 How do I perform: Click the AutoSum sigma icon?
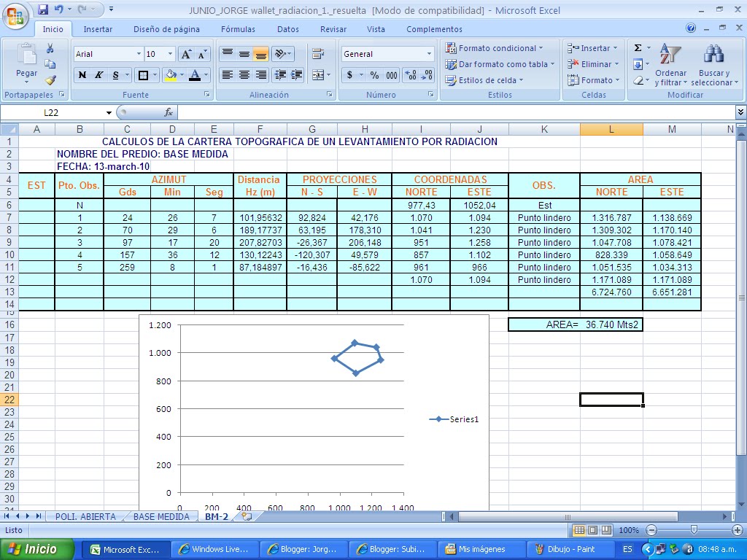click(x=638, y=48)
